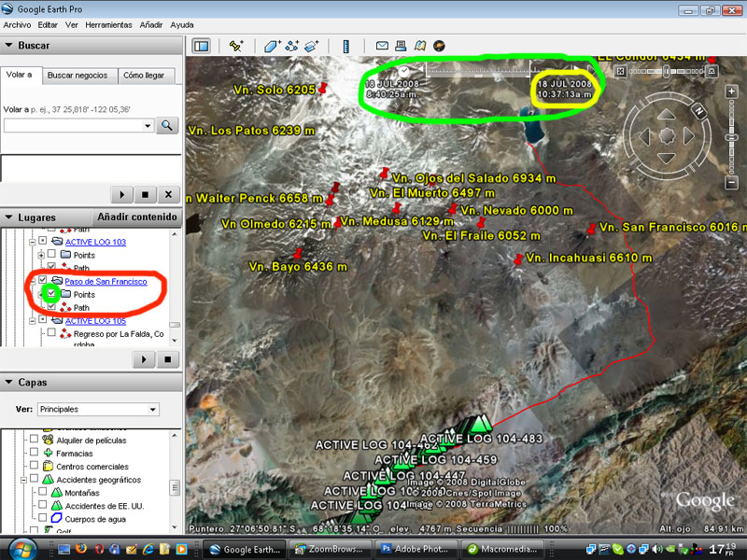Collapse the Capas panel header triangle
The height and width of the screenshot is (560, 747).
(x=8, y=382)
